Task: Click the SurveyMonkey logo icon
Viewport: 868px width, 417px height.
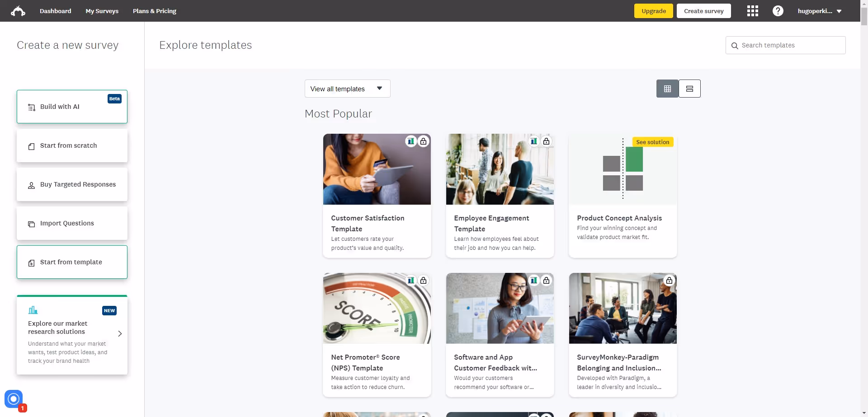Action: pos(18,11)
